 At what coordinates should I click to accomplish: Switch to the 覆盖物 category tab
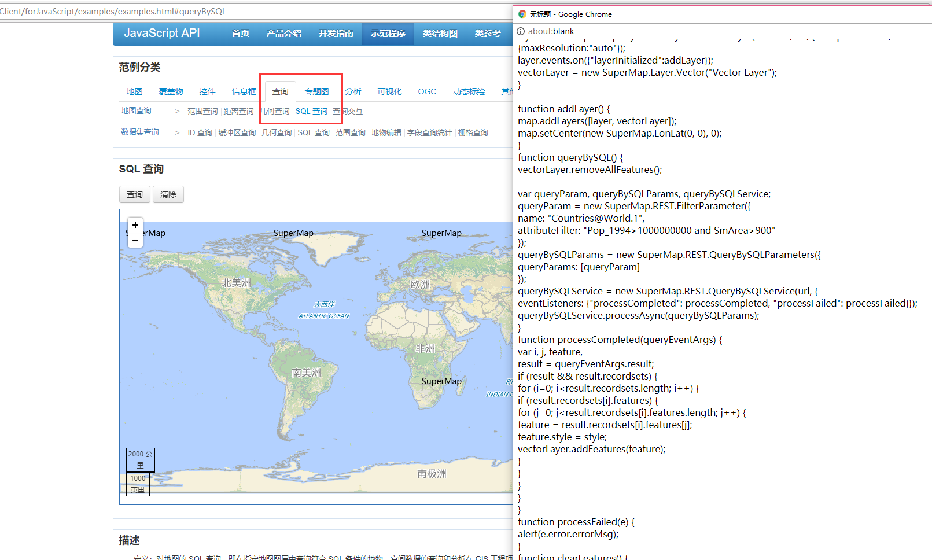point(171,91)
